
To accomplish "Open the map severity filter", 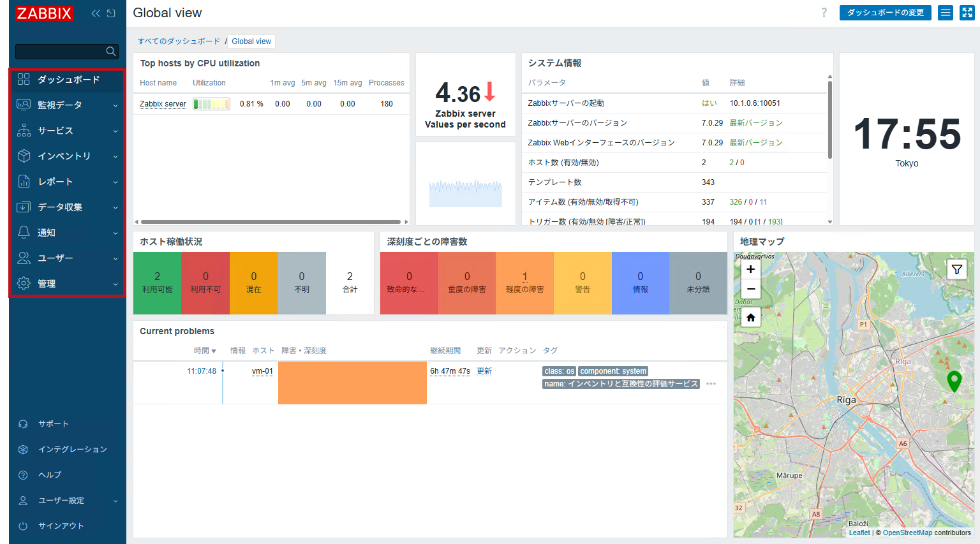I will [957, 269].
